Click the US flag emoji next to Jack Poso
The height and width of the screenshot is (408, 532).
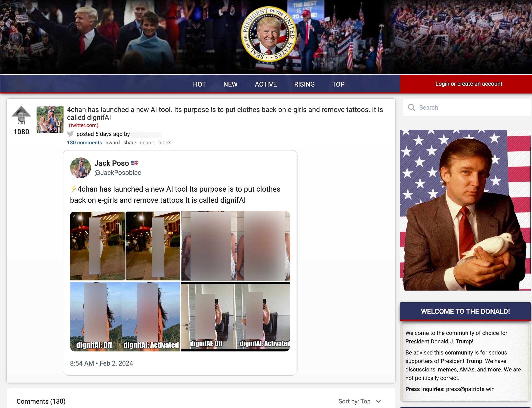pos(135,163)
